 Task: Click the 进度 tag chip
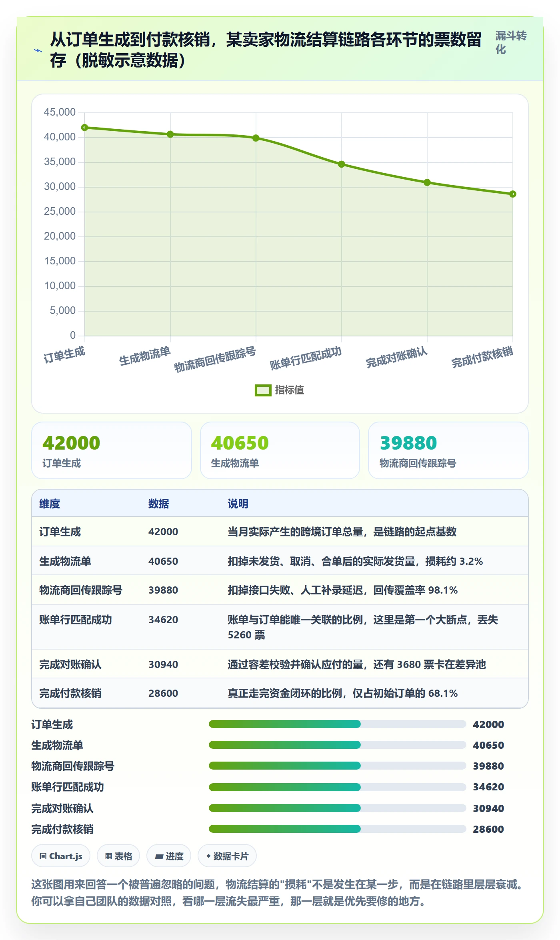coord(169,856)
